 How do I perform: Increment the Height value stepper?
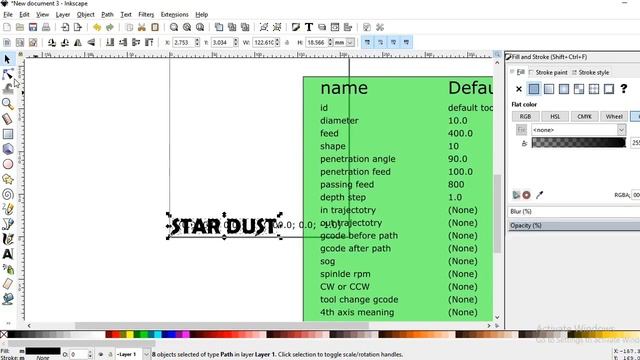330,40
